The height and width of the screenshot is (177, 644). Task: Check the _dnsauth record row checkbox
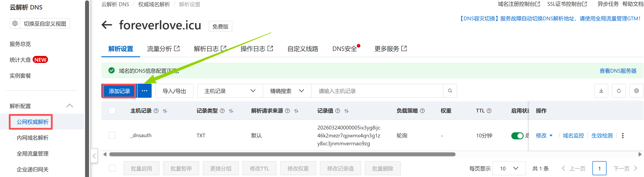pyautogui.click(x=112, y=136)
